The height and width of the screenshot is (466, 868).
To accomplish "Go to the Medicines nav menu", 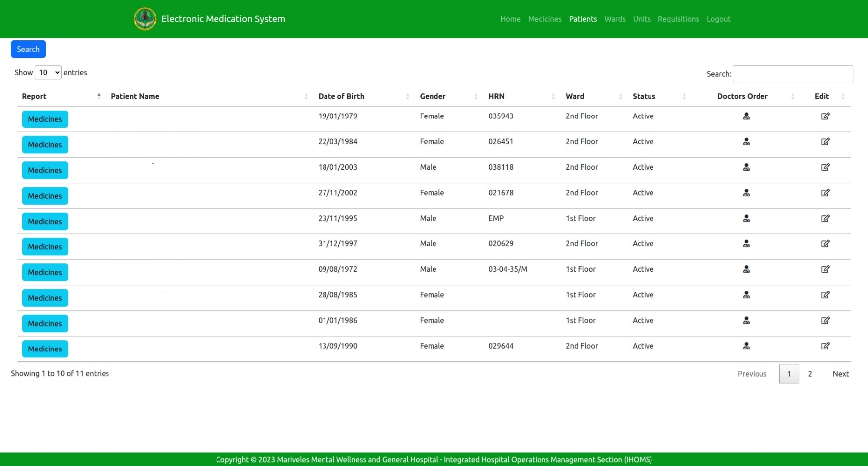I will [x=544, y=19].
